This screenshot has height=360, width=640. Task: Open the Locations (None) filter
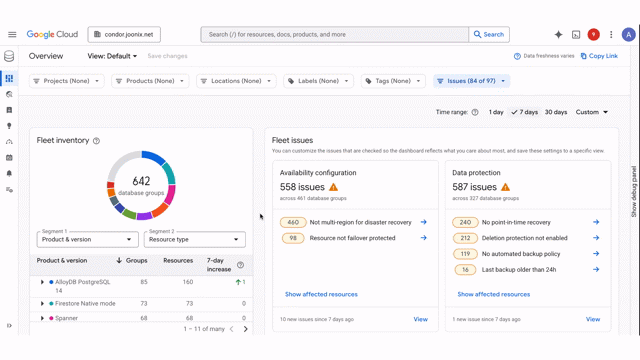tap(236, 81)
